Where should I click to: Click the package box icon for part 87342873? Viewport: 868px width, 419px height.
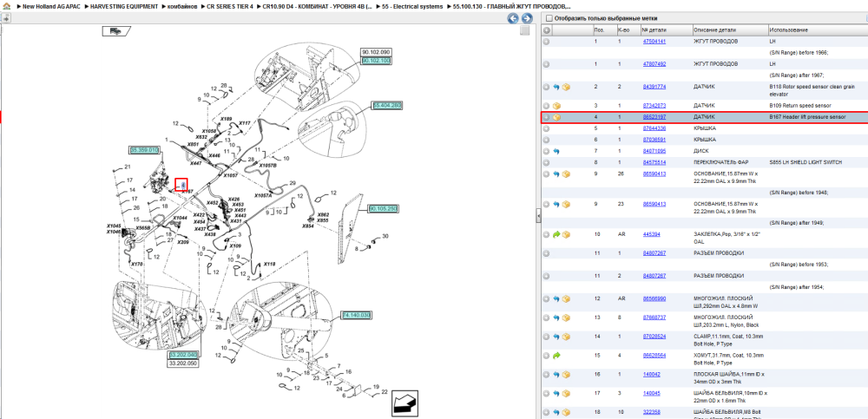[x=556, y=106]
